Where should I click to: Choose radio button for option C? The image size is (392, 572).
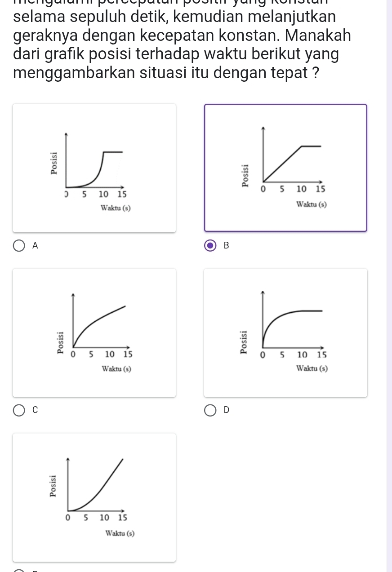pyautogui.click(x=19, y=410)
